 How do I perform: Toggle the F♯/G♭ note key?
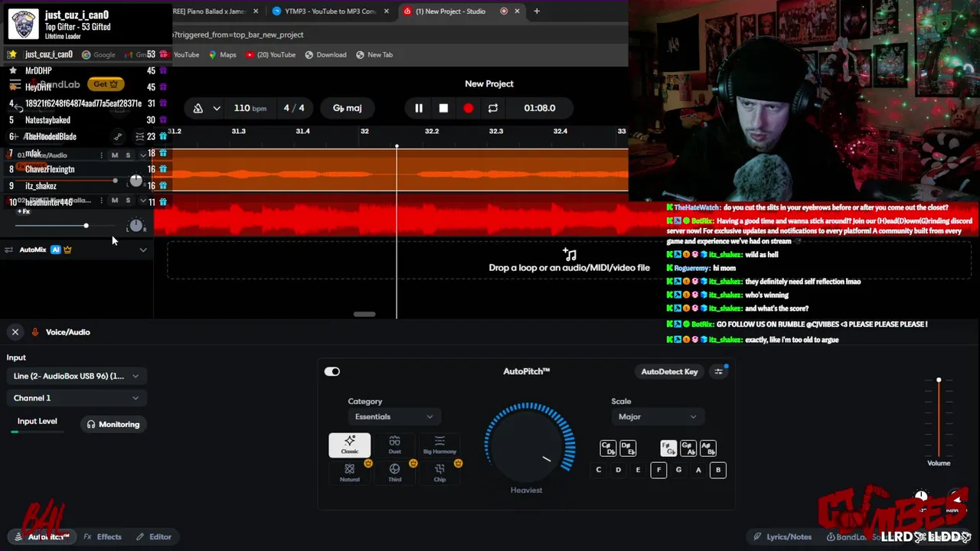click(668, 448)
